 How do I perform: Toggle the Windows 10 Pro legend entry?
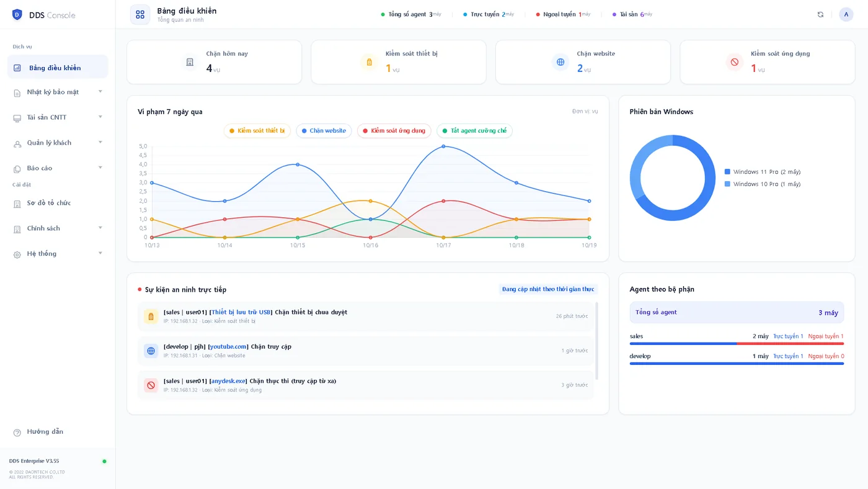pyautogui.click(x=762, y=184)
